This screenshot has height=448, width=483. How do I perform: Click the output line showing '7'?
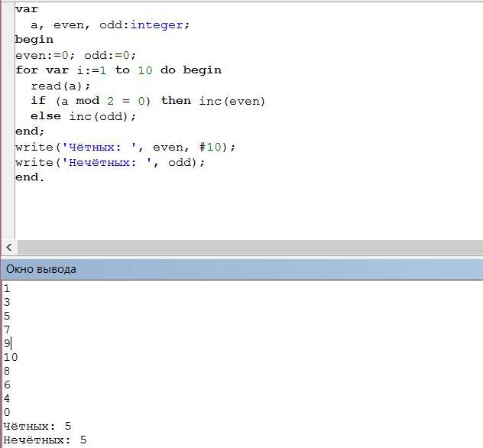7,330
